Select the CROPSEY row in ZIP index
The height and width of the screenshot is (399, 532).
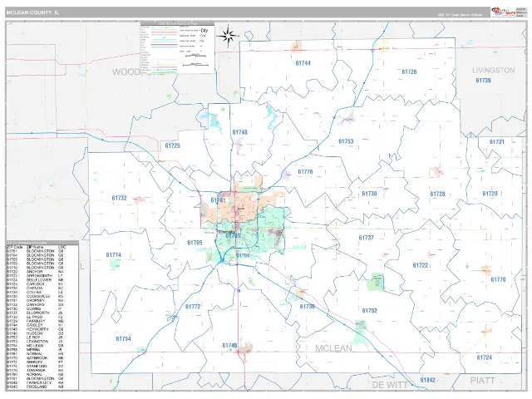[35, 300]
